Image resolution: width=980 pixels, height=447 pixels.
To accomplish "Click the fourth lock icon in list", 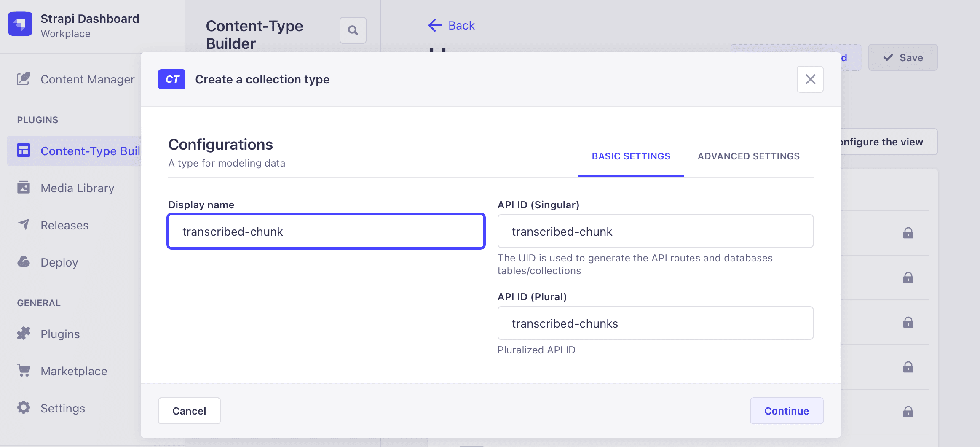I will point(908,367).
